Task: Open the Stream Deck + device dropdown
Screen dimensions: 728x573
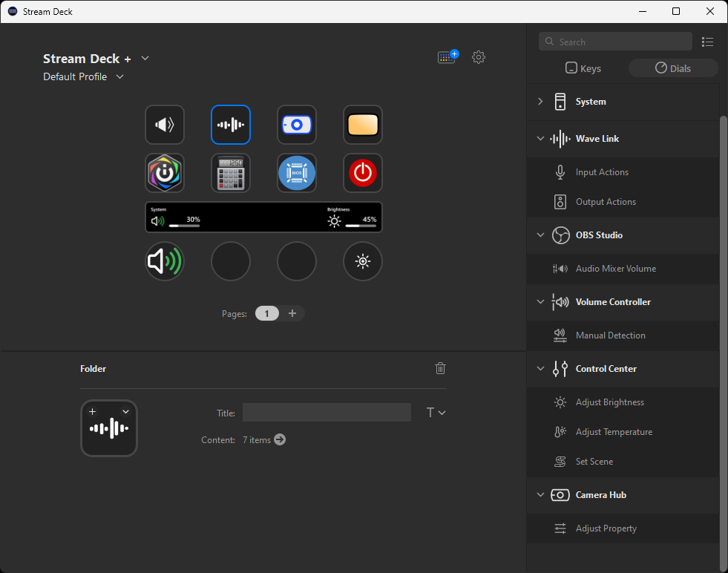Action: (145, 59)
